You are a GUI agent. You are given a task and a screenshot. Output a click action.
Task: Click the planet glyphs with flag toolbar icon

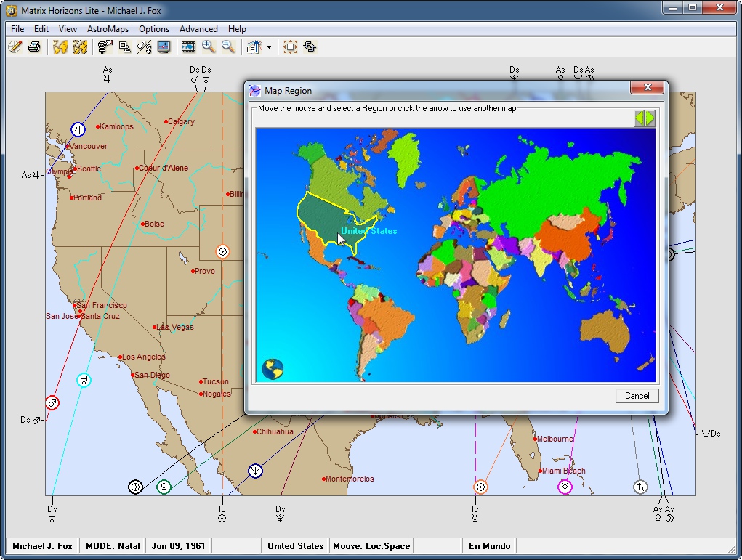pos(105,46)
